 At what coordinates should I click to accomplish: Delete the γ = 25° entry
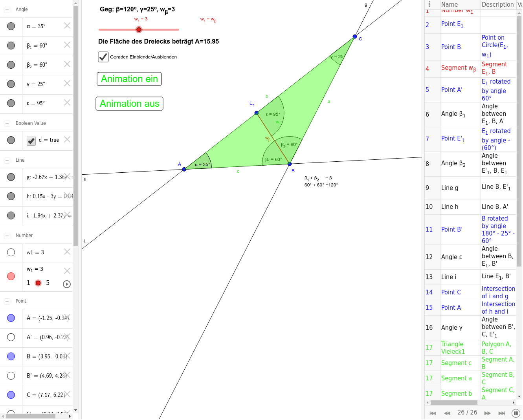point(67,83)
